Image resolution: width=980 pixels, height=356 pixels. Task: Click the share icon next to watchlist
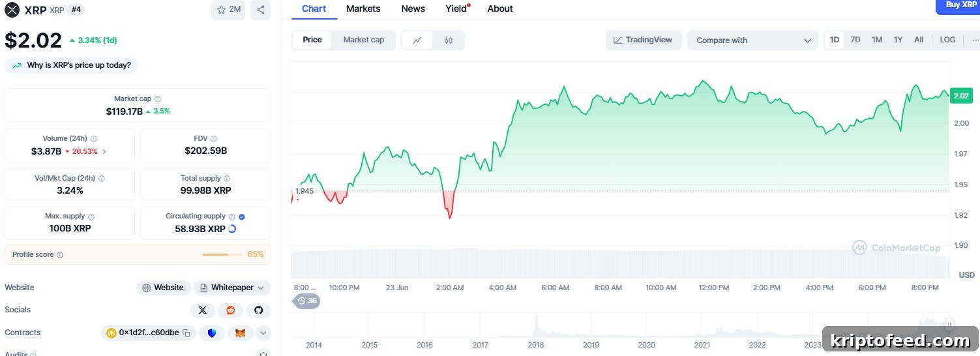point(261,10)
